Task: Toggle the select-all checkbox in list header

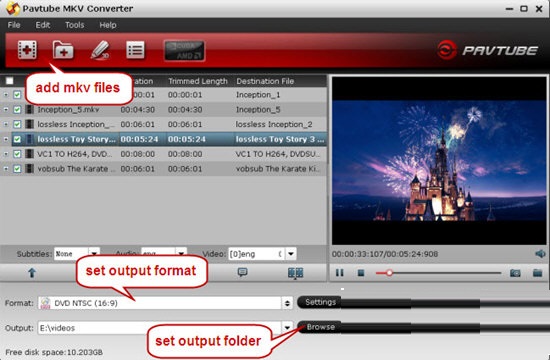Action: [x=9, y=81]
